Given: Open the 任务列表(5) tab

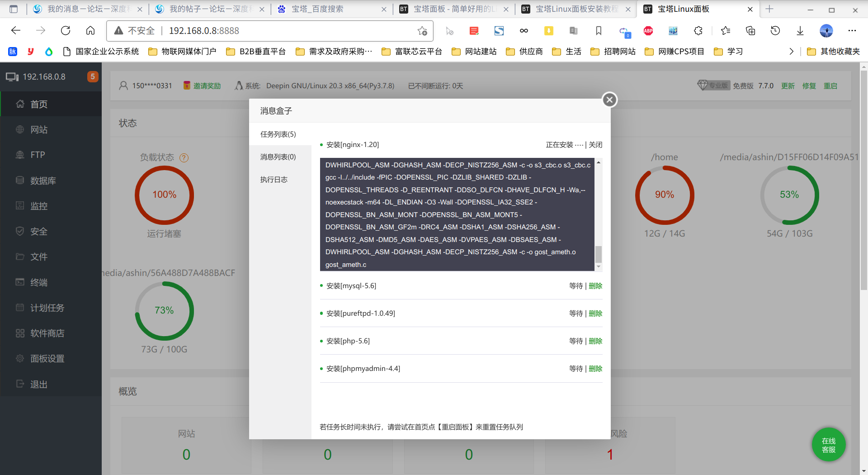Looking at the screenshot, I should (x=280, y=134).
